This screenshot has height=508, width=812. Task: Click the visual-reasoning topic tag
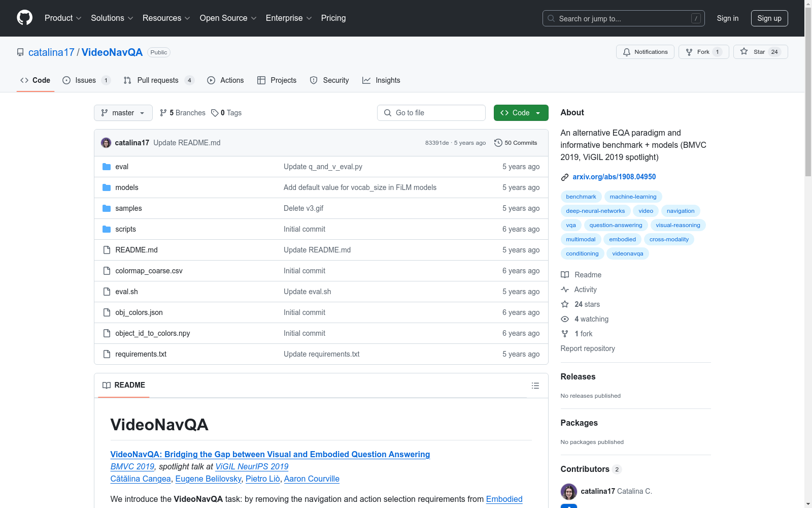coord(678,225)
